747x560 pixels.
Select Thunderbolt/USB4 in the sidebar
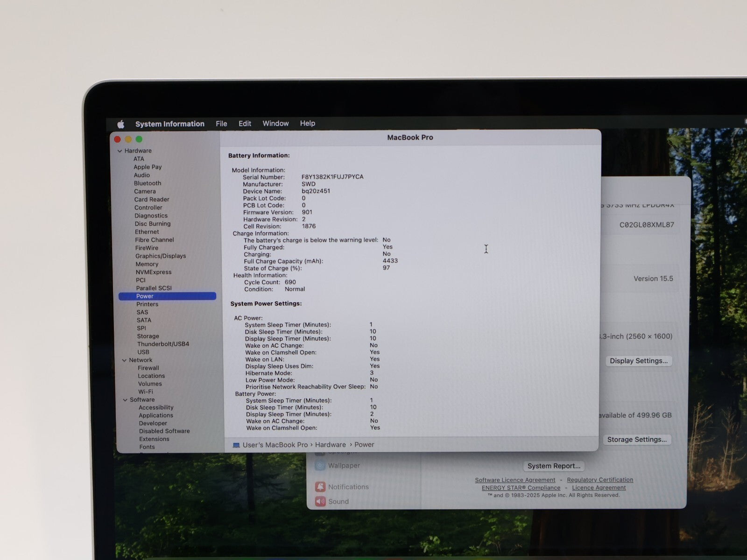tap(163, 344)
